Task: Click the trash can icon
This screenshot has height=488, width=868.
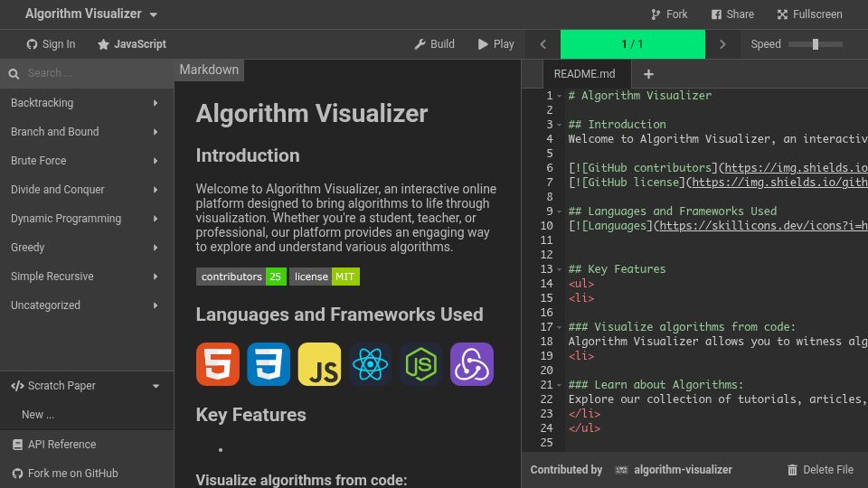Action: point(792,470)
